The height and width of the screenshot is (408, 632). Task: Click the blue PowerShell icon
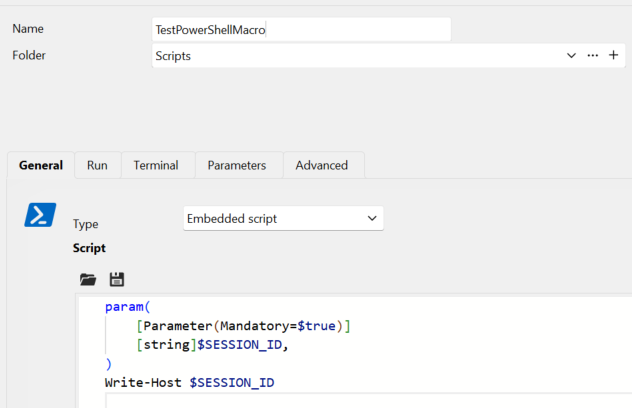pos(40,215)
